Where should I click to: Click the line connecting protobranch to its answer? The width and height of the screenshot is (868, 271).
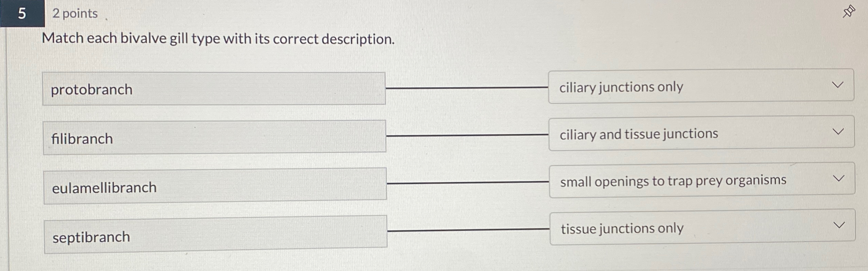(466, 87)
